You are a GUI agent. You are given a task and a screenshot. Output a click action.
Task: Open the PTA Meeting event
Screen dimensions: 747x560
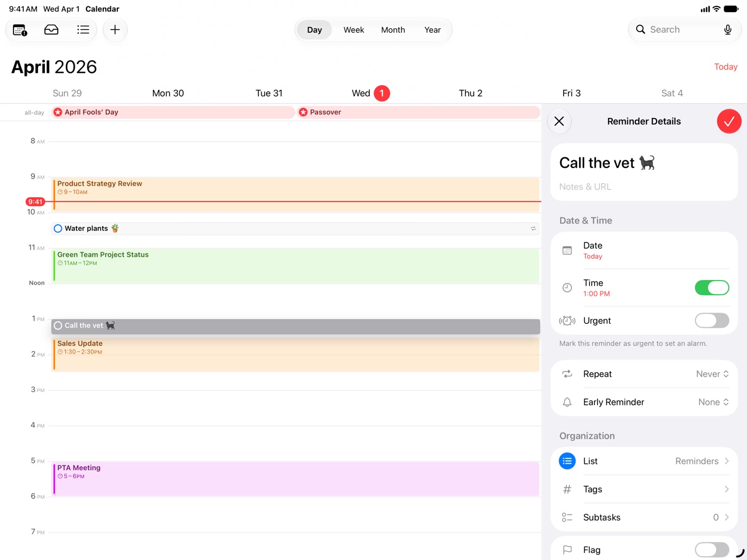296,479
